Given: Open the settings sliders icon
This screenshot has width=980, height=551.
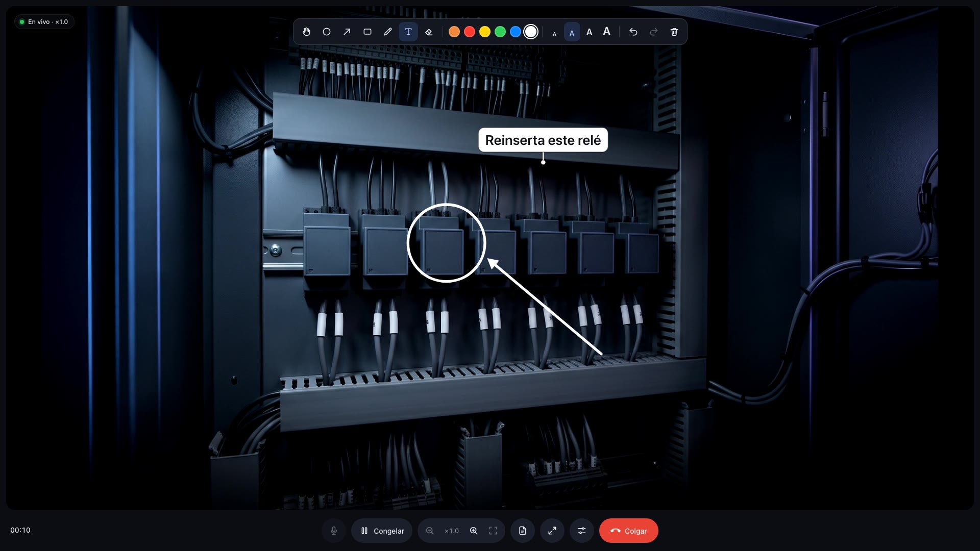Looking at the screenshot, I should 582,531.
